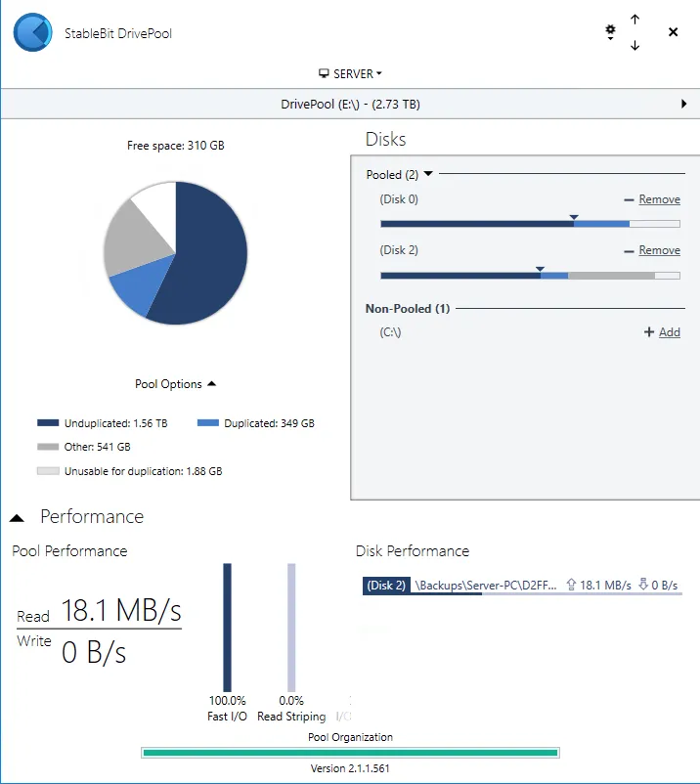Screen dimensions: 700x784
Task: Collapse the Pooled (2) disk list
Action: [x=428, y=175]
